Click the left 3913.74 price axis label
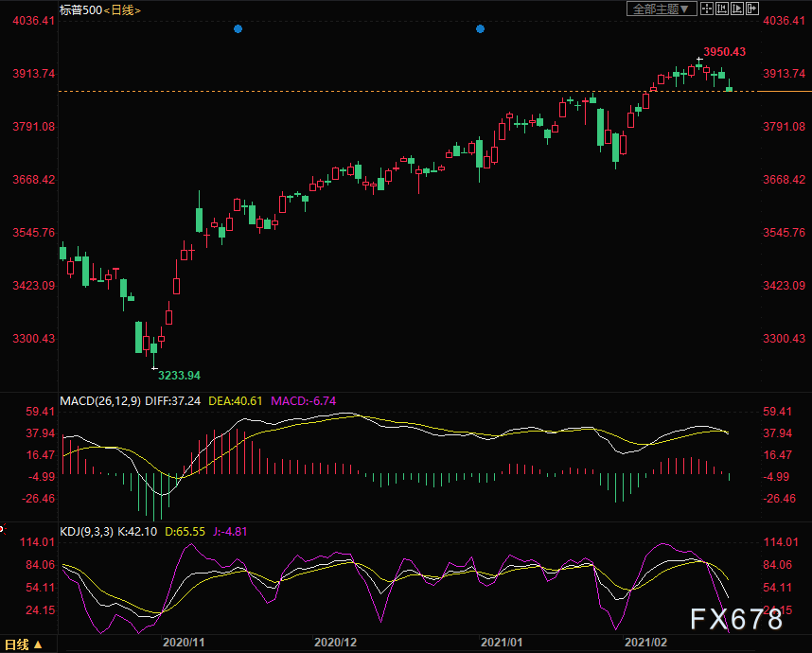 coord(34,74)
